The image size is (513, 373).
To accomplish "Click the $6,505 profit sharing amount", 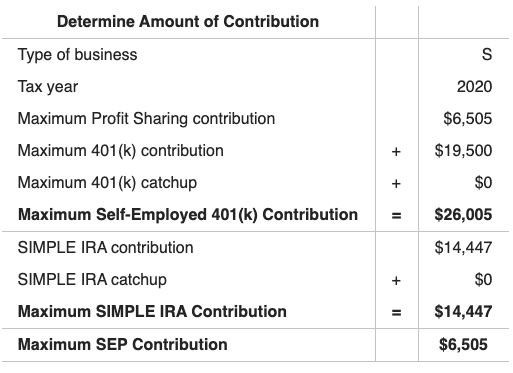I will click(468, 119).
